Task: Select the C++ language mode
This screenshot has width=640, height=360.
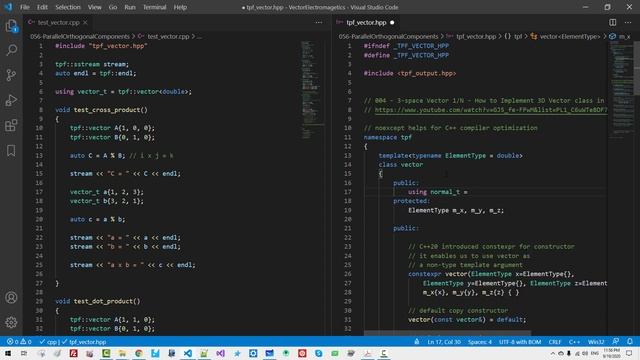Action: [574, 342]
